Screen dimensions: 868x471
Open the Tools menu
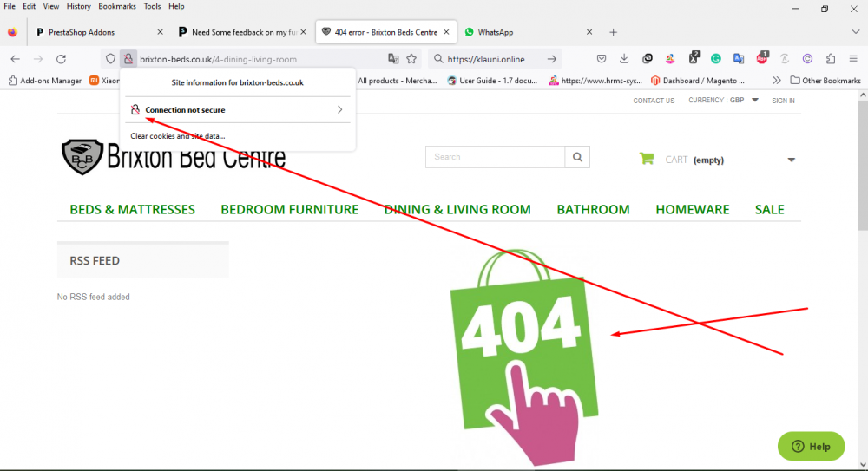click(x=152, y=7)
